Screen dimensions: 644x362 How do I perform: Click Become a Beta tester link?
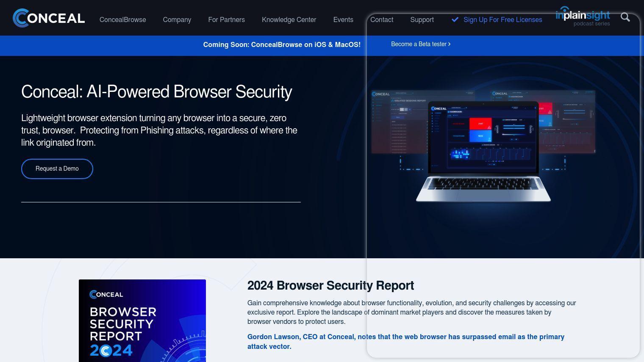pyautogui.click(x=421, y=44)
